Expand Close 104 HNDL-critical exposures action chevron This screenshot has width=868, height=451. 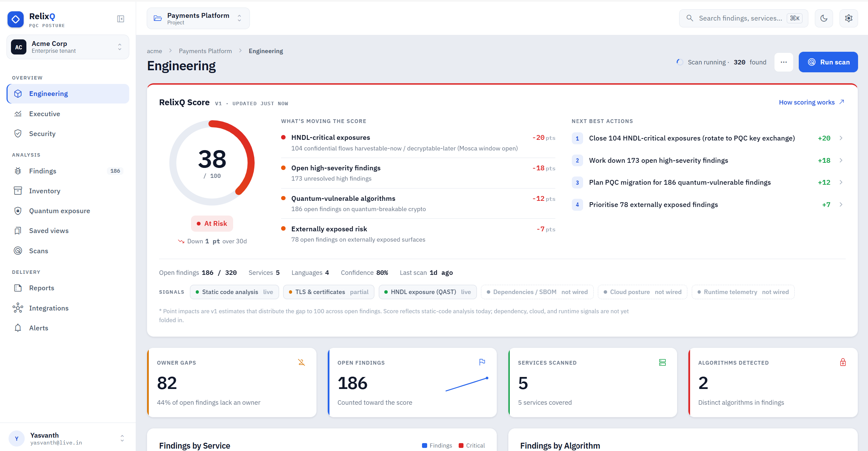pos(841,138)
